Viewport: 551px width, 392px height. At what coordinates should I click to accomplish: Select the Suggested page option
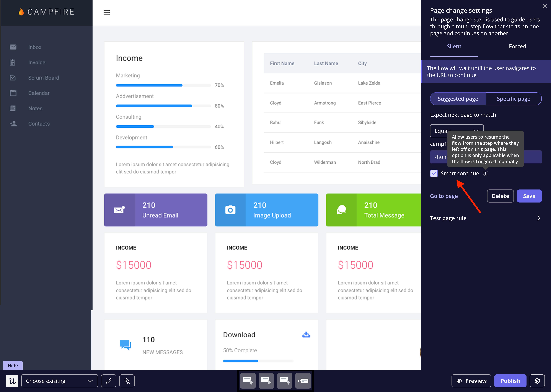[x=458, y=99]
